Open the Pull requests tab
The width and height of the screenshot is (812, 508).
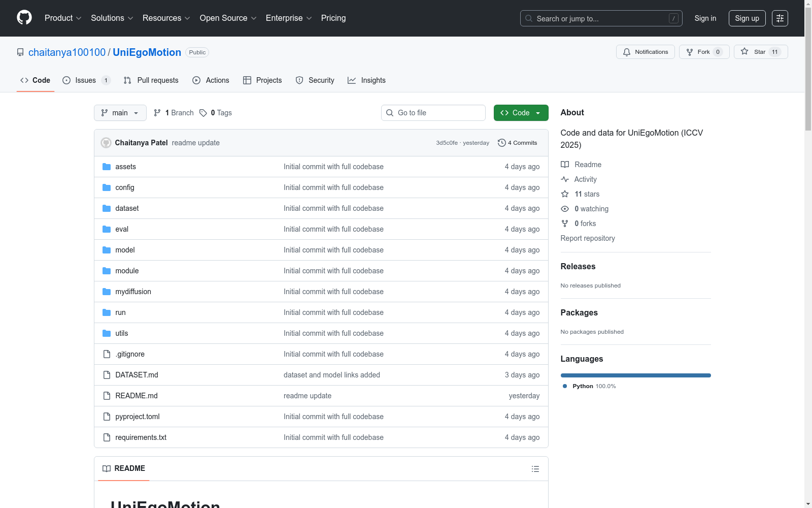[x=151, y=80]
